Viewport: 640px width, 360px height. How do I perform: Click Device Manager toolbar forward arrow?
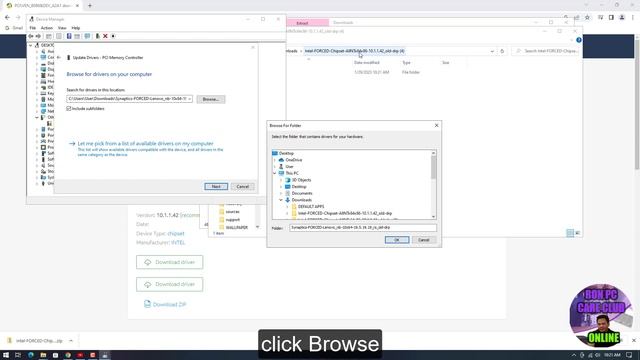[38, 36]
